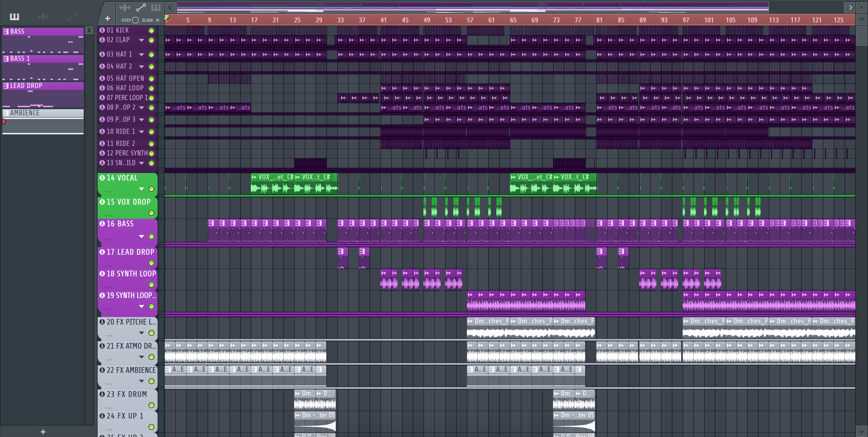The width and height of the screenshot is (868, 437).
Task: Click the playlist automation clips icon
Action: [141, 7]
